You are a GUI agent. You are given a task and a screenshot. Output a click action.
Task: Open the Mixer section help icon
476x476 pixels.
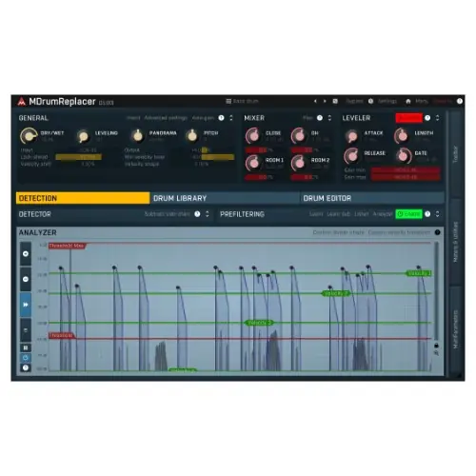[x=320, y=118]
